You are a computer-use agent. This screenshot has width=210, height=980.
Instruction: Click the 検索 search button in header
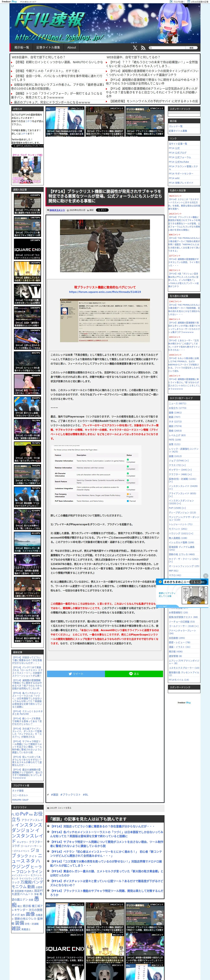191,48
